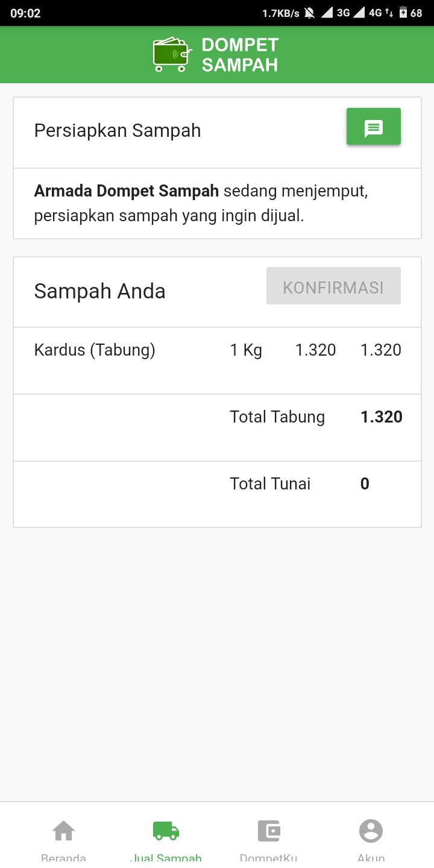434x868 pixels.
Task: Tap the Sampah Anda section title
Action: tap(99, 291)
